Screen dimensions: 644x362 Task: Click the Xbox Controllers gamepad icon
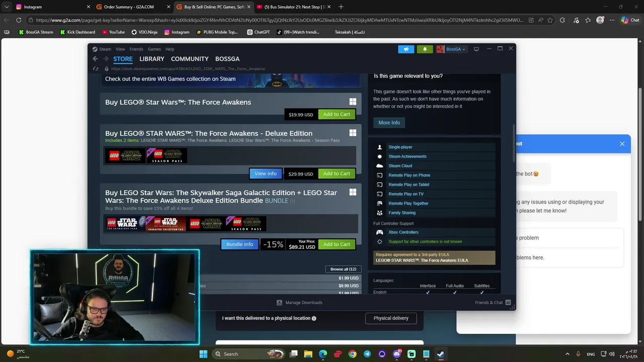pyautogui.click(x=380, y=232)
